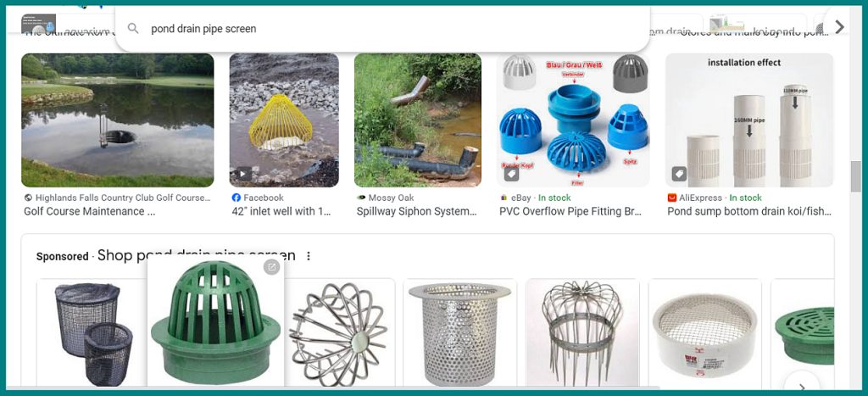Image resolution: width=868 pixels, height=396 pixels.
Task: Open the sponsored options three-dot menu
Action: pos(309,256)
